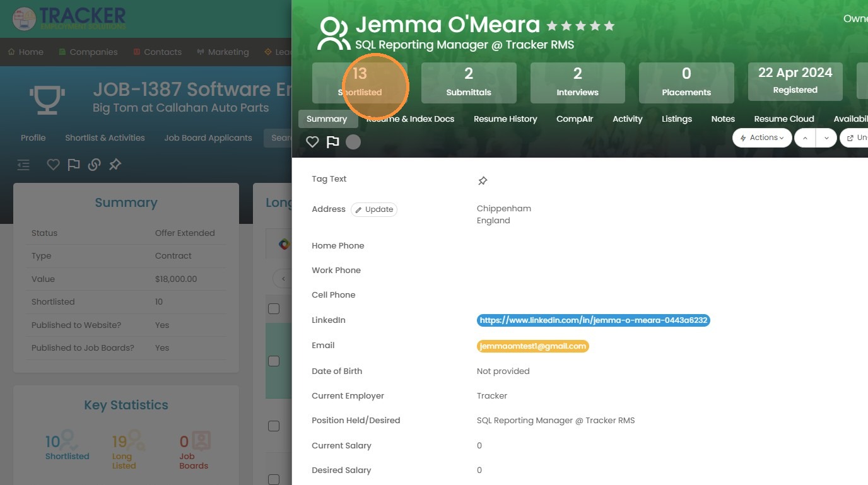The height and width of the screenshot is (485, 868).
Task: Open the Shortlist & Activities tab
Action: tap(105, 137)
